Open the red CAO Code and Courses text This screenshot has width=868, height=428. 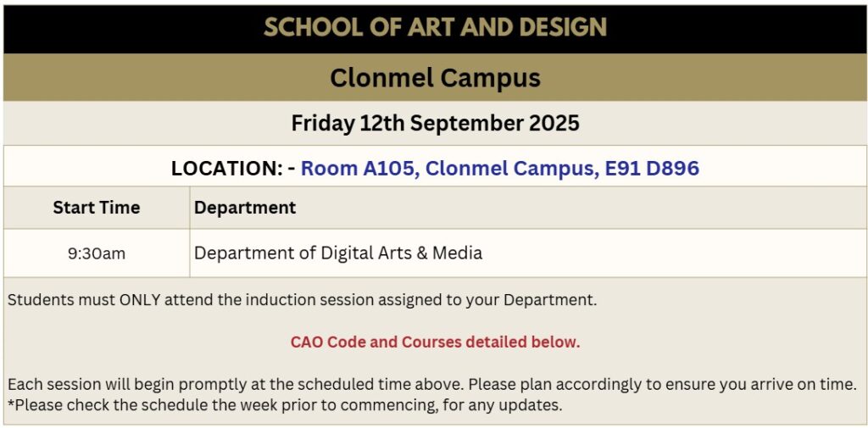(435, 342)
